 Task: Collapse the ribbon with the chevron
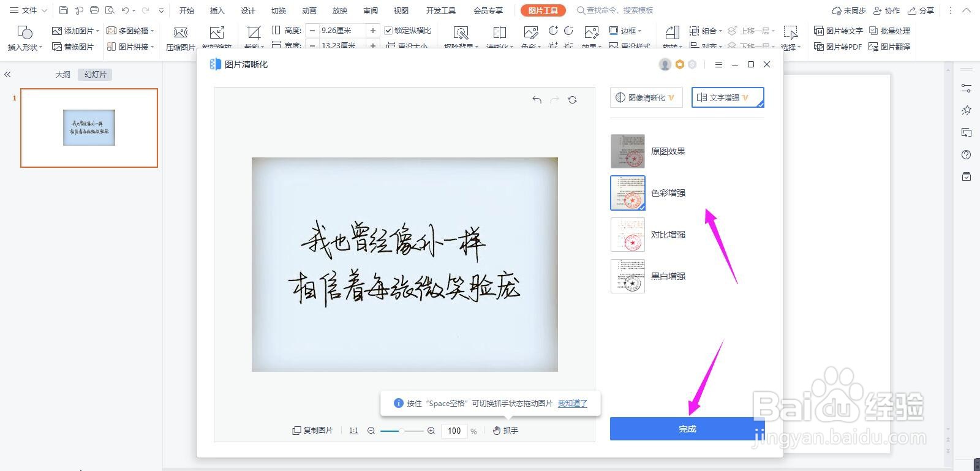(x=967, y=10)
